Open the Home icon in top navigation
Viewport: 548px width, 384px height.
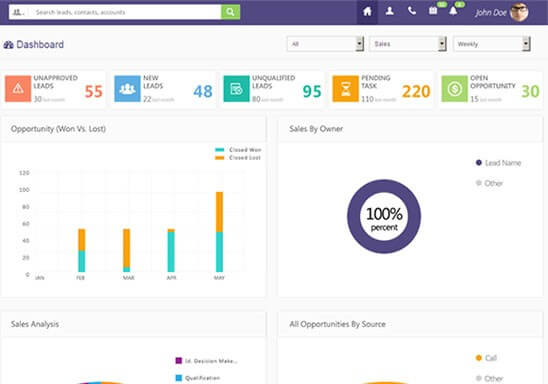point(367,12)
